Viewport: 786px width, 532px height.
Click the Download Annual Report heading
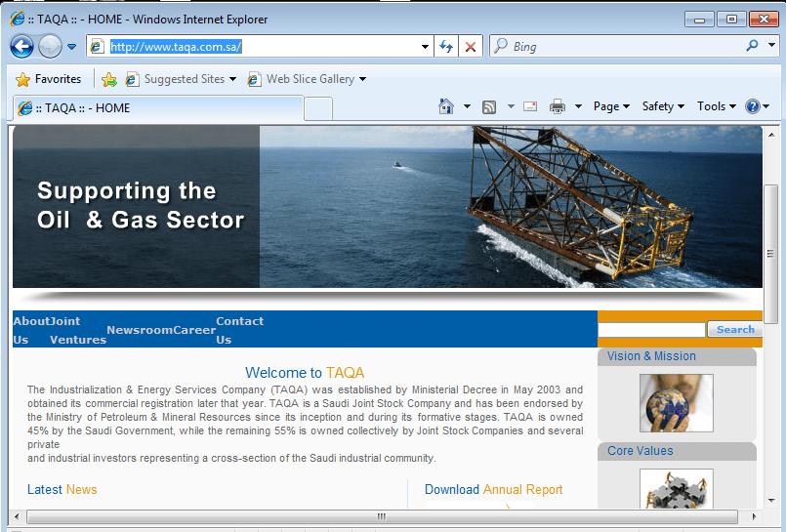tap(494, 489)
